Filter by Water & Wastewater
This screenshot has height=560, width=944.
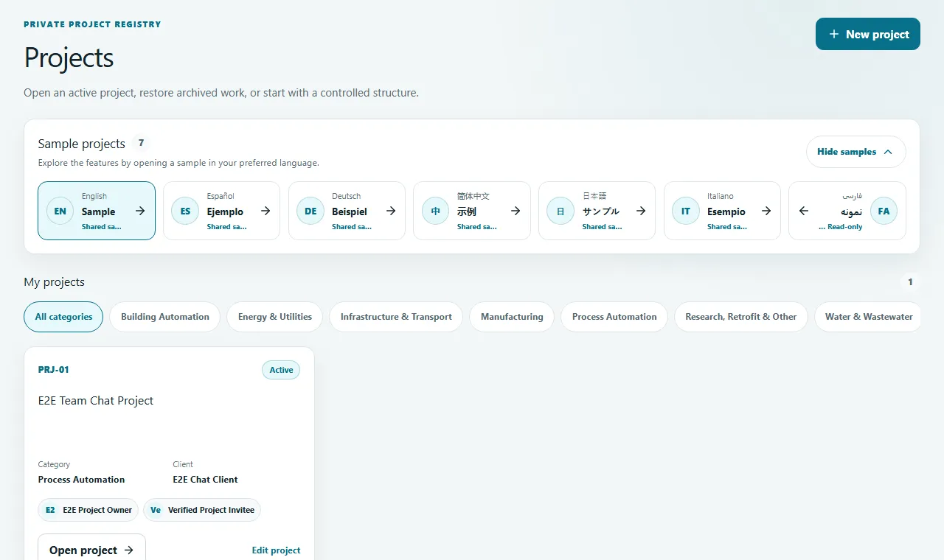tap(869, 317)
